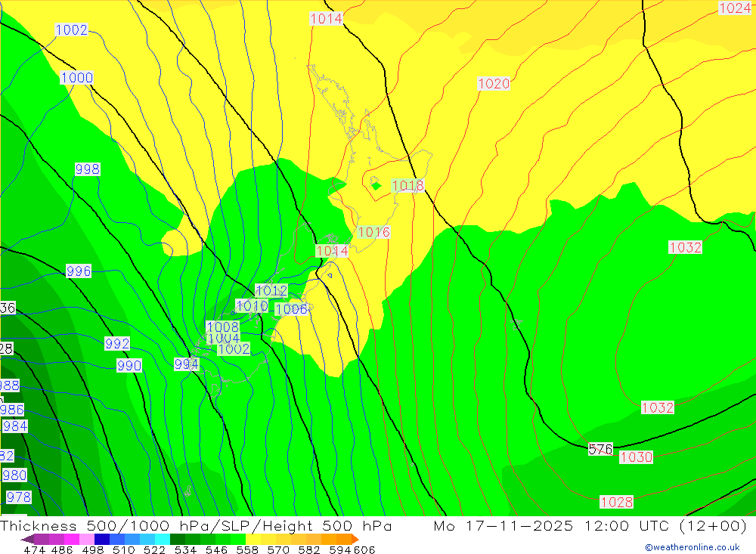This screenshot has height=554, width=756.
Task: Click the pale pink swatch in the thickness legend
Action: 87,539
